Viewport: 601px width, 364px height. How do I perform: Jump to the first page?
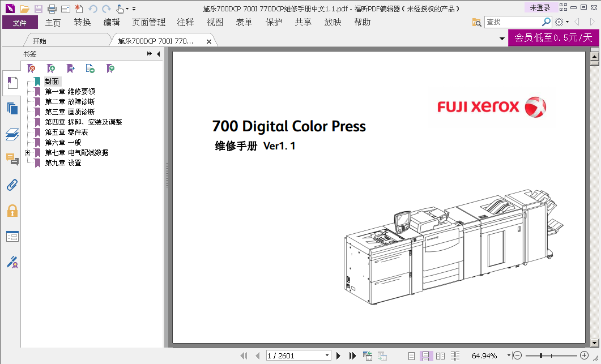pos(244,356)
